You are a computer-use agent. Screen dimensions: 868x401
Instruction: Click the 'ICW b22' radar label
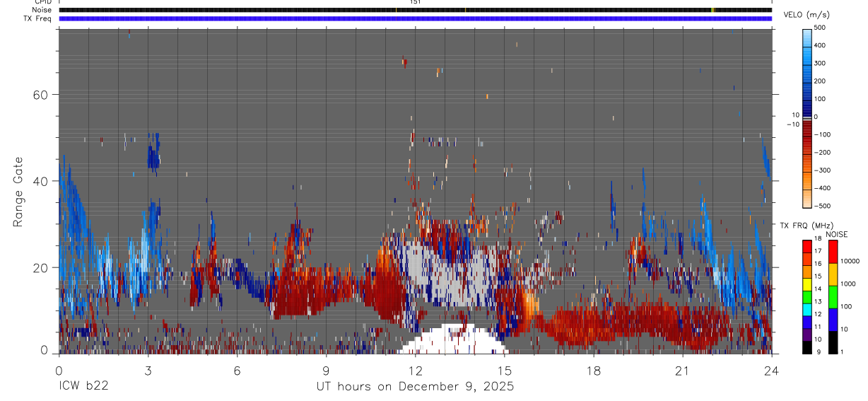point(83,386)
